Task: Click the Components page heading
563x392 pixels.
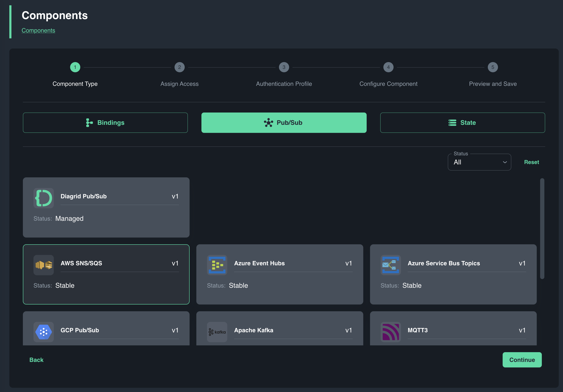Action: [x=55, y=15]
